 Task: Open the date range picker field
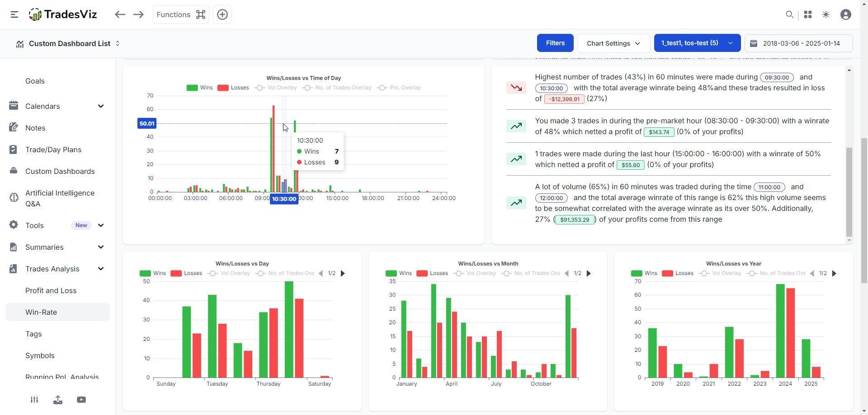[x=798, y=43]
